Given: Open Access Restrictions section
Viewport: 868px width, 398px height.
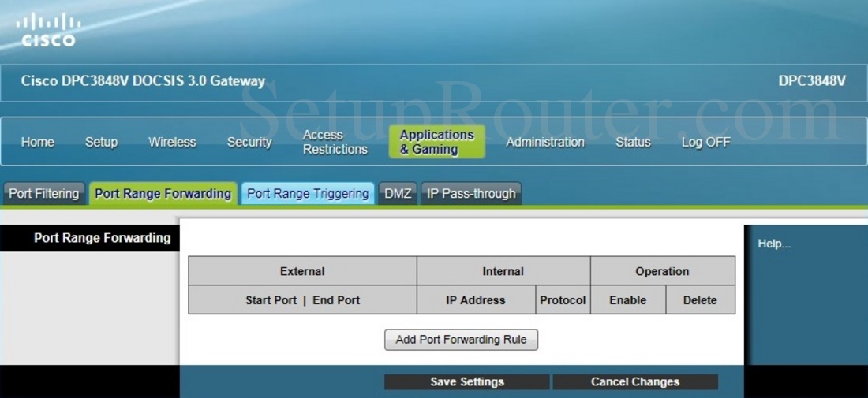Looking at the screenshot, I should 335,142.
